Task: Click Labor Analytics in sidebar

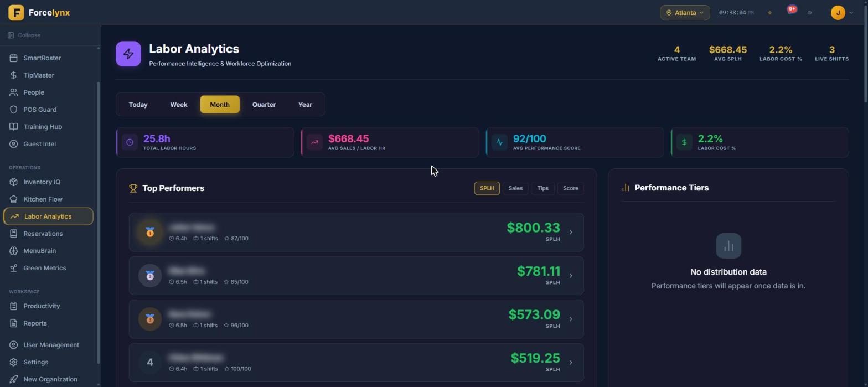Action: point(48,216)
